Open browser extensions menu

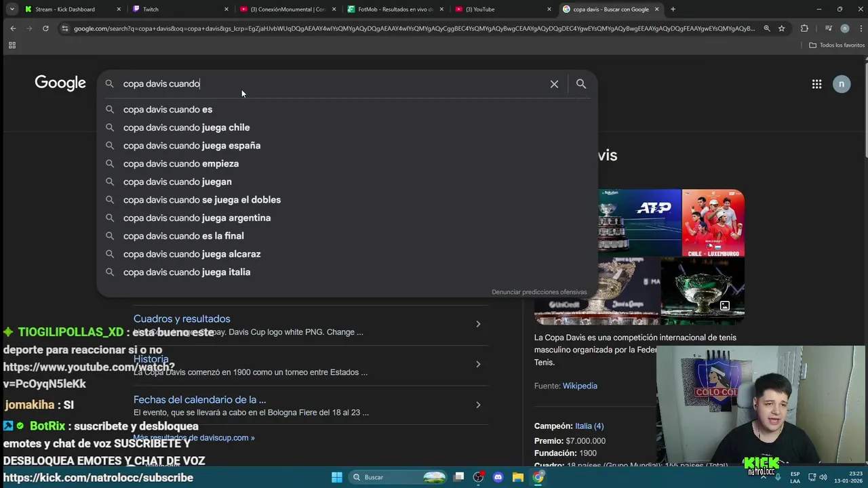point(804,28)
